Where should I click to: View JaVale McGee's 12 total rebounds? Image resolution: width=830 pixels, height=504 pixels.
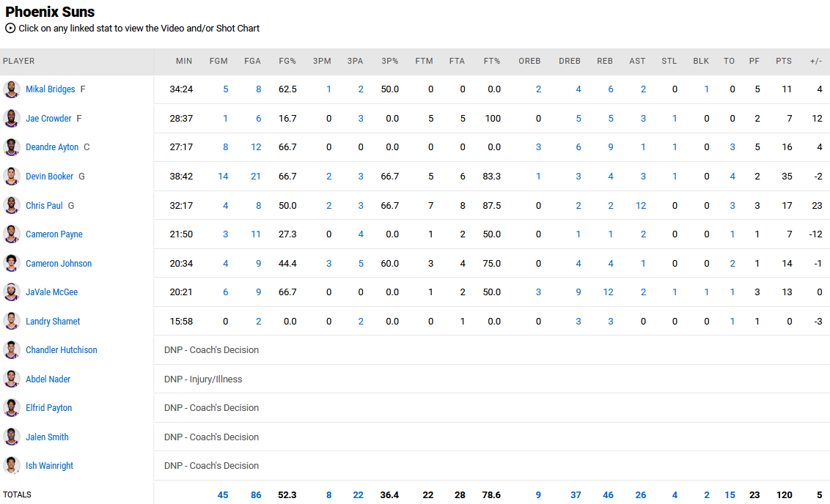tap(608, 292)
